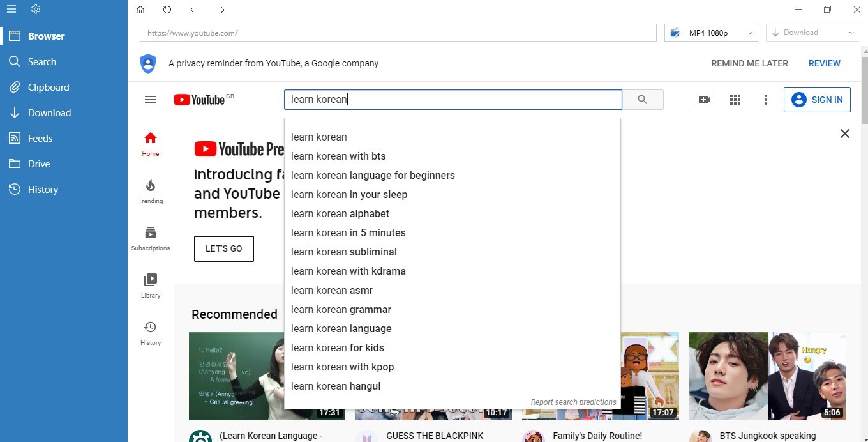This screenshot has height=442, width=868.
Task: Click the channel avatar beside Learn Korean Language
Action: (200, 437)
